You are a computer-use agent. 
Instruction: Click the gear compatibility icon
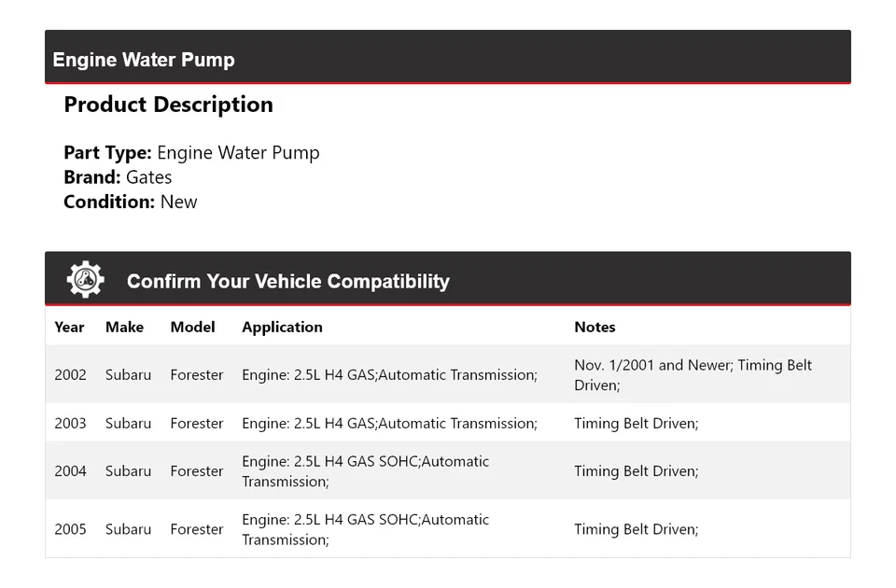[x=85, y=280]
